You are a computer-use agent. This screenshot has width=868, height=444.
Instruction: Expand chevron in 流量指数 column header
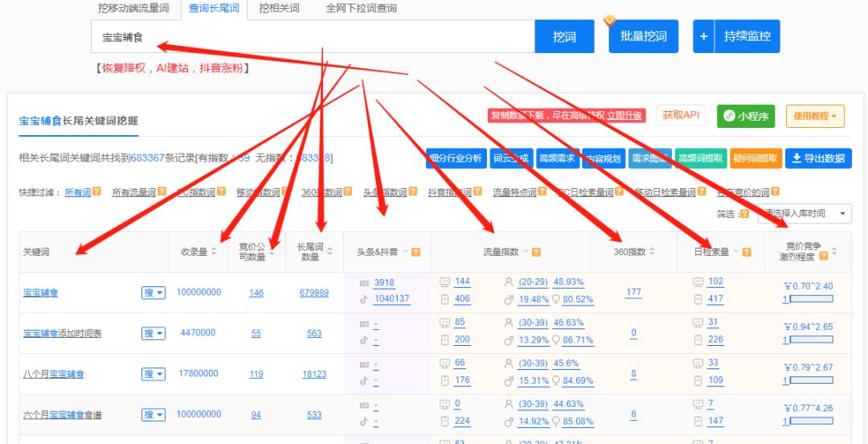(526, 252)
